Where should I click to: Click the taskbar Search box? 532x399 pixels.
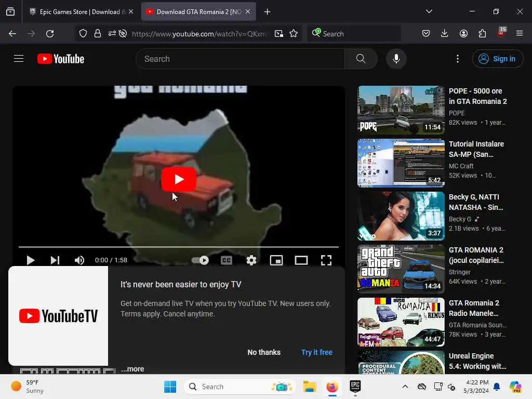tap(240, 387)
